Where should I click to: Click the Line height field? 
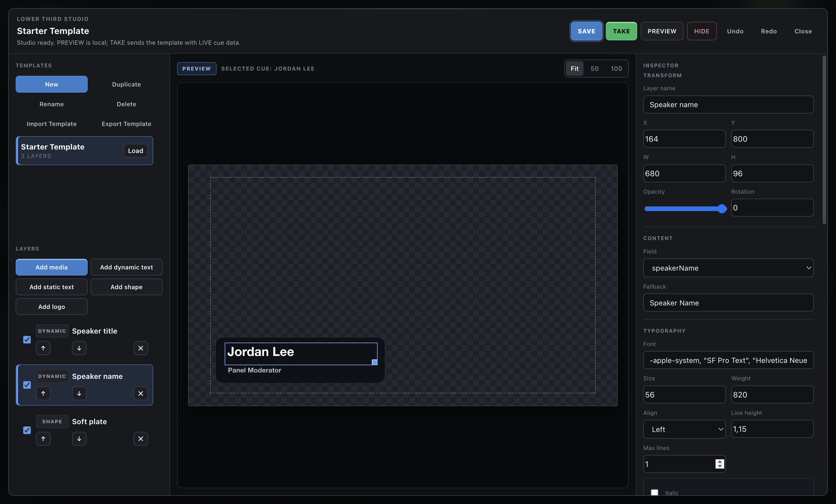tap(772, 429)
